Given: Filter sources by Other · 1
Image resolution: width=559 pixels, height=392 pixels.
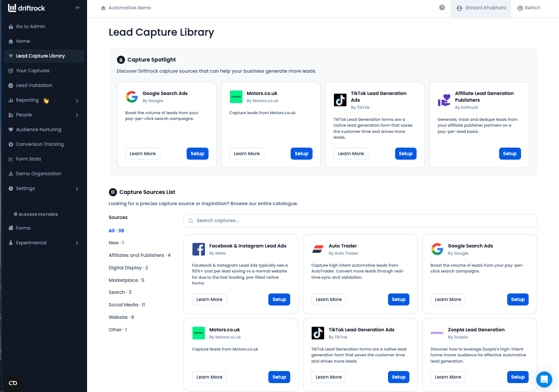Looking at the screenshot, I should point(118,330).
